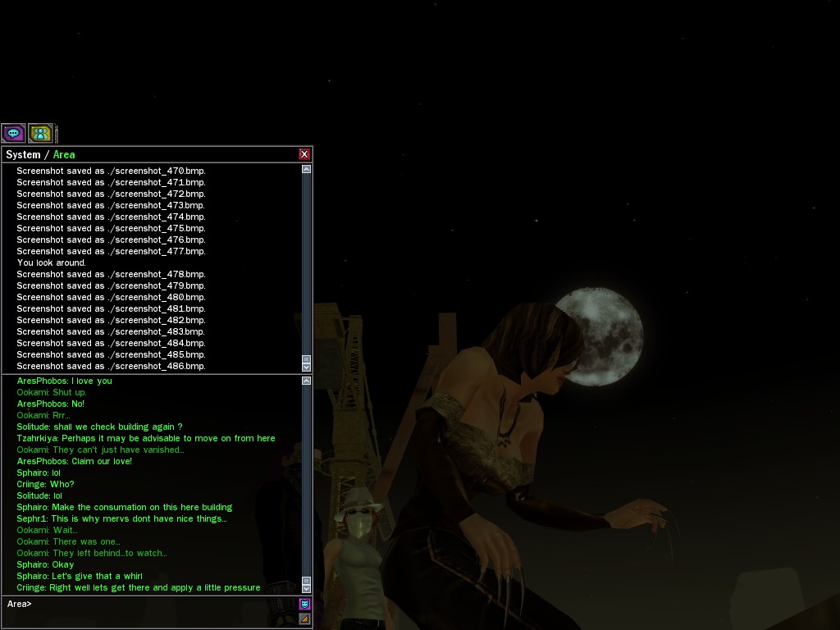The image size is (840, 630).
Task: Click the drag grip beside the team icon
Action: point(56,134)
